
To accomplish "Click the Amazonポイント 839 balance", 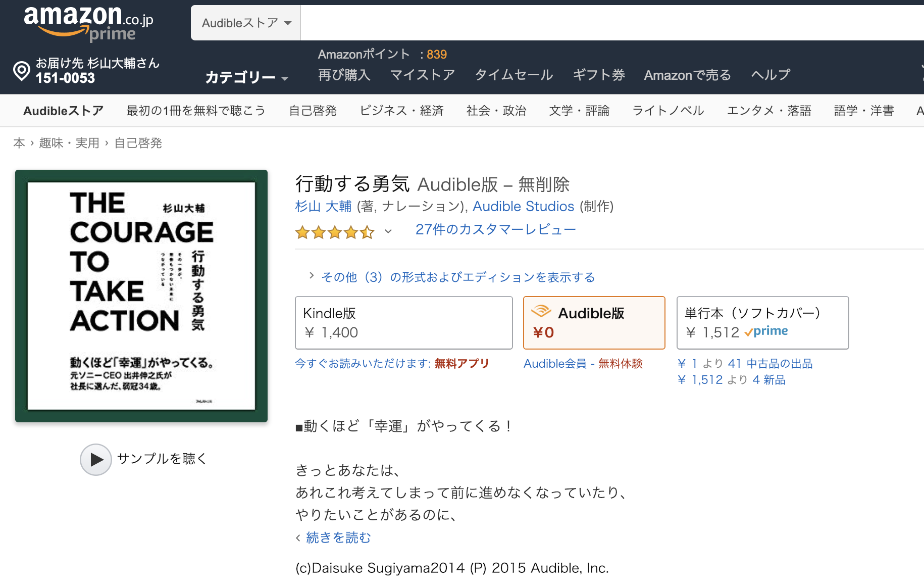I will click(382, 54).
